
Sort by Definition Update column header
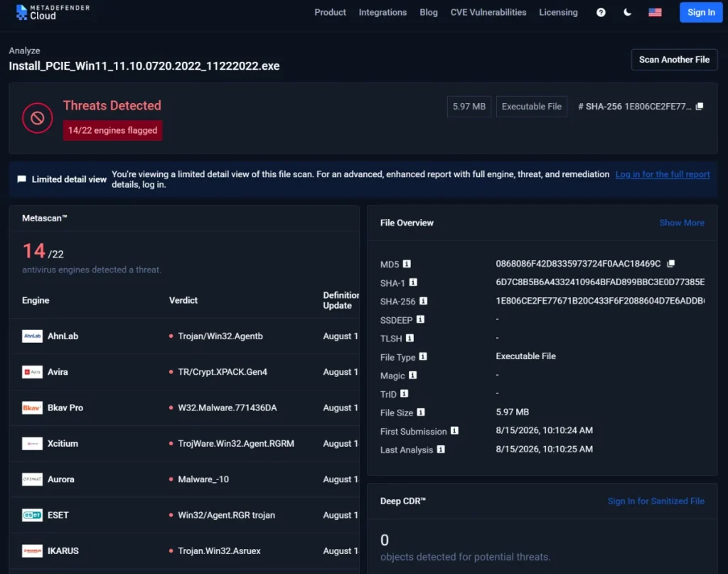341,300
